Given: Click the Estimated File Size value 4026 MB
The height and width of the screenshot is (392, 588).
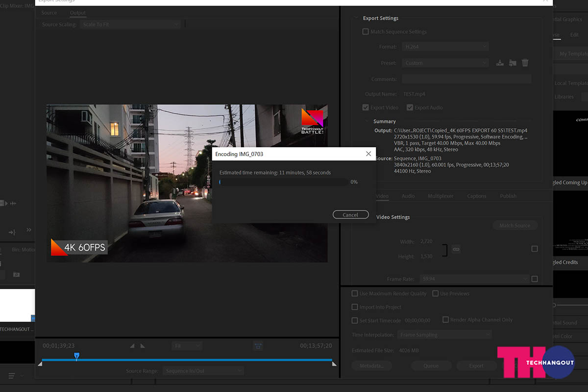Looking at the screenshot, I should click(x=409, y=351).
